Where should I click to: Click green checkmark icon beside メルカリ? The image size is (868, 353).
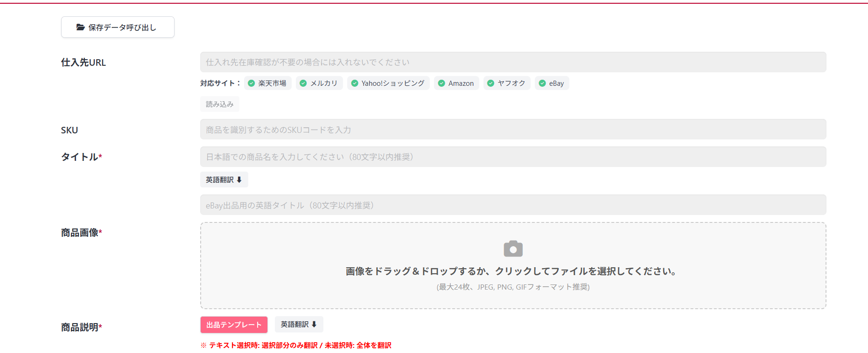point(303,83)
